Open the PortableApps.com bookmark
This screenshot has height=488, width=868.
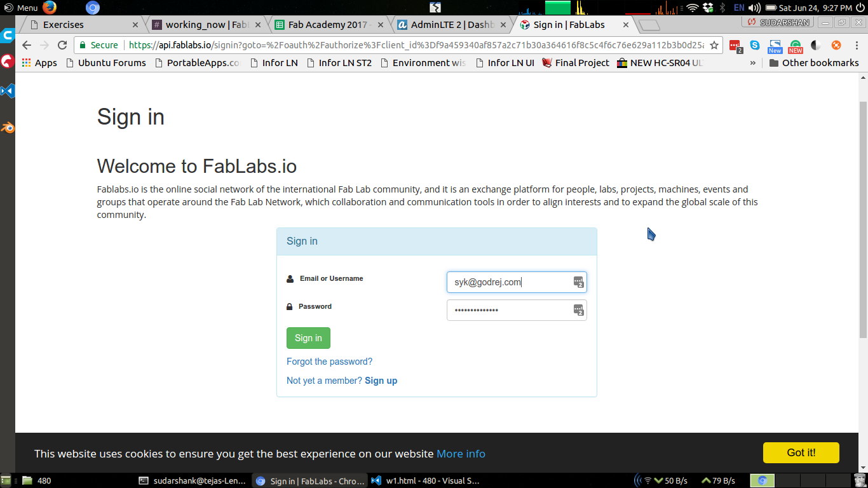[x=198, y=63]
